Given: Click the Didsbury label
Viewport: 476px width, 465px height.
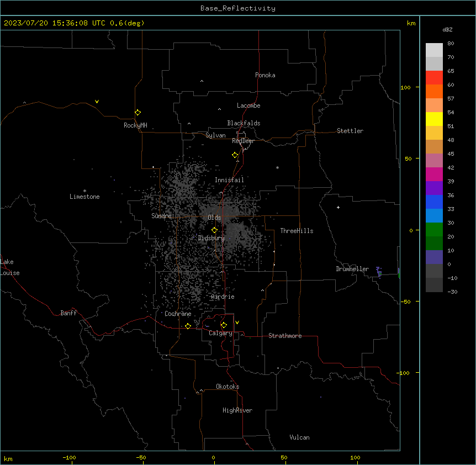Looking at the screenshot, I should tap(211, 238).
